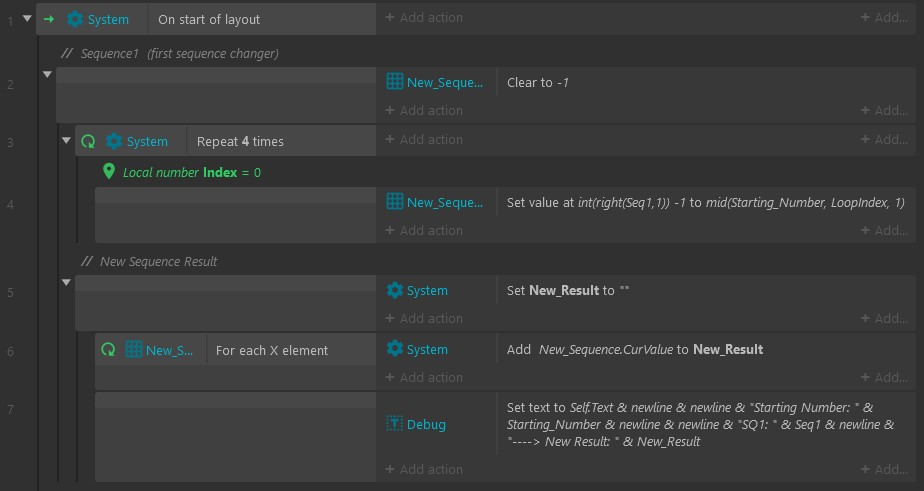
Task: Select the Add New_Sequence.CurValue to New_Result action
Action: (635, 349)
